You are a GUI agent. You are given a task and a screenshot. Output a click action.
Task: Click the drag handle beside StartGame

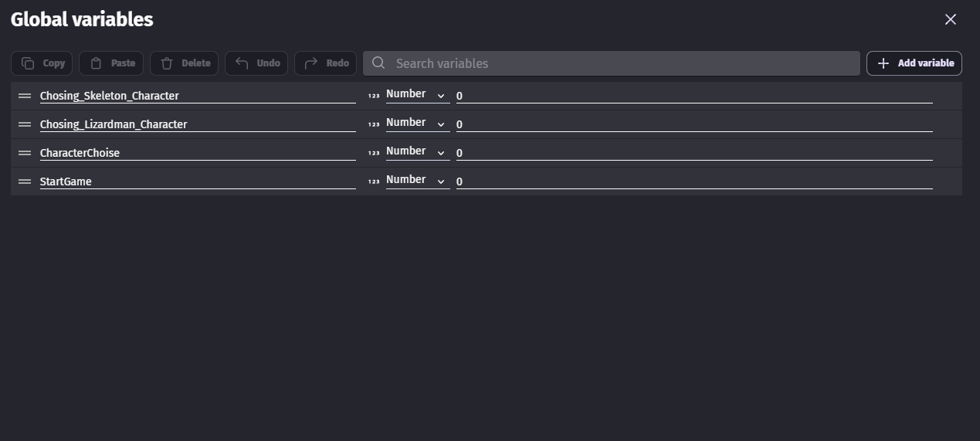click(x=25, y=181)
